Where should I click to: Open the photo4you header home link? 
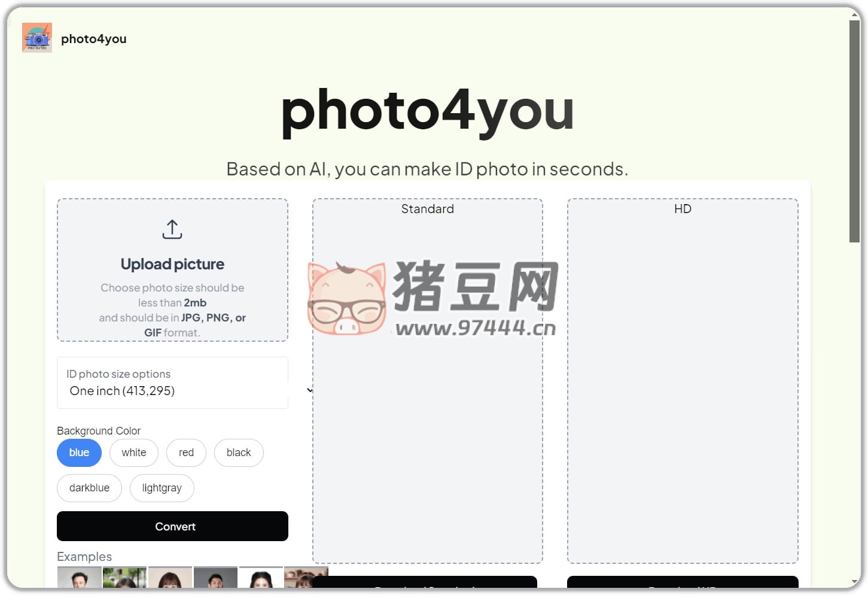93,39
